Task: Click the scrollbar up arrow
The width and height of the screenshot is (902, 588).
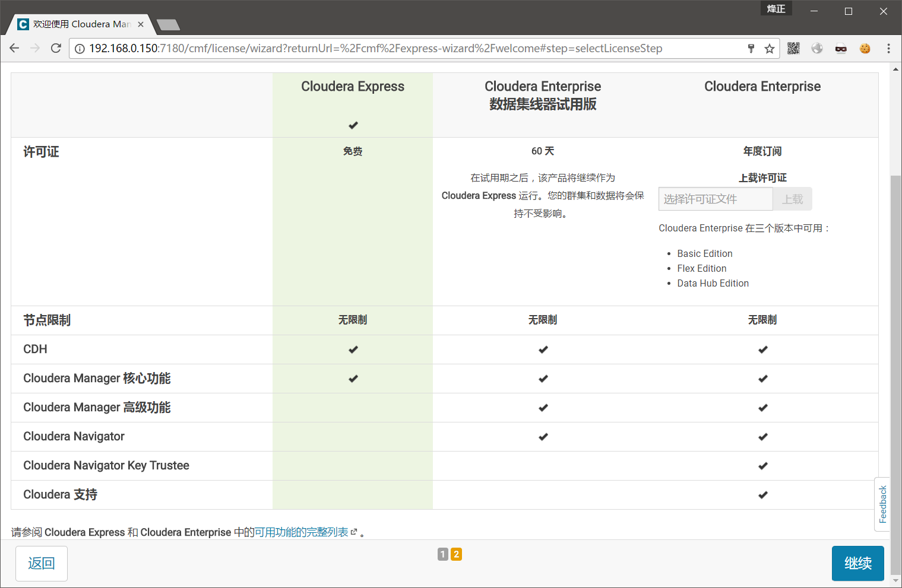Action: (x=895, y=69)
